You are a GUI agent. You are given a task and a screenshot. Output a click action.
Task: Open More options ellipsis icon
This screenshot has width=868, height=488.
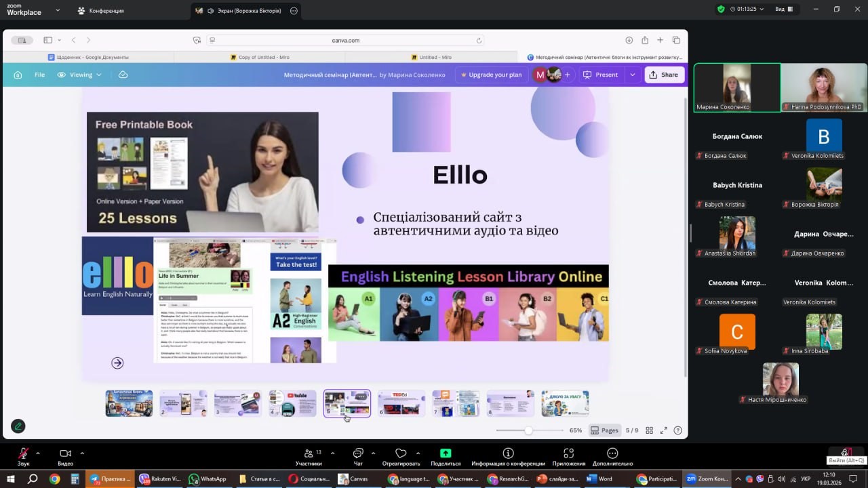612,453
